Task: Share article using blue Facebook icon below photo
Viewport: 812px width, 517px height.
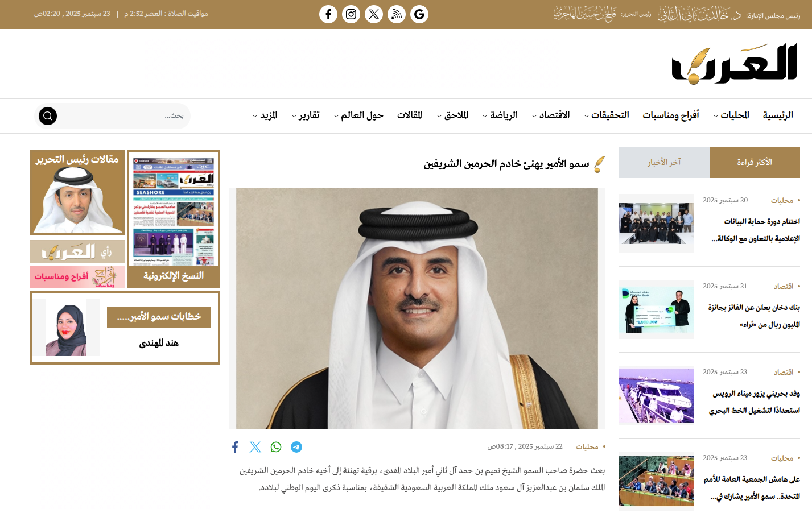Action: pos(235,447)
